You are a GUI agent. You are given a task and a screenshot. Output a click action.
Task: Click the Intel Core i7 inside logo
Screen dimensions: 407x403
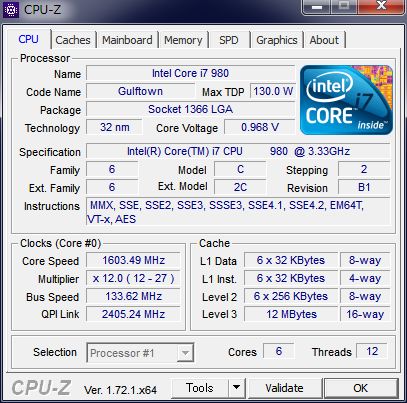[x=346, y=100]
